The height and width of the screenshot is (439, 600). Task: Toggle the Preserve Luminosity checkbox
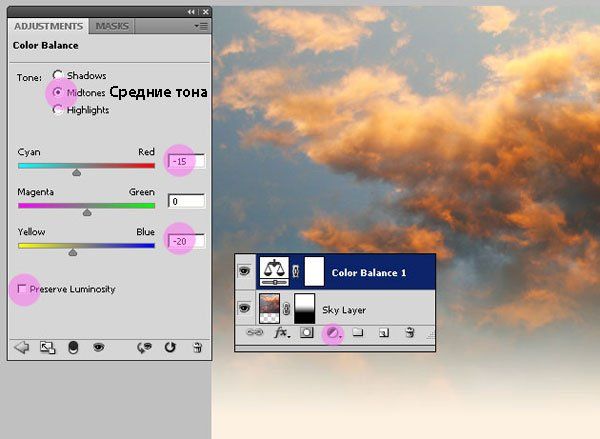(x=22, y=289)
